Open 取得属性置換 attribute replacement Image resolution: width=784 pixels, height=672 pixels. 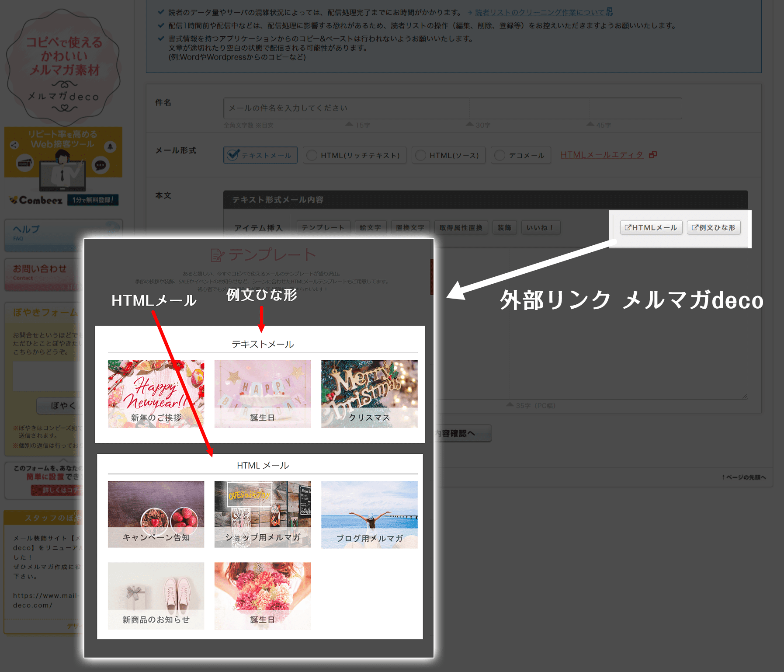click(x=461, y=227)
